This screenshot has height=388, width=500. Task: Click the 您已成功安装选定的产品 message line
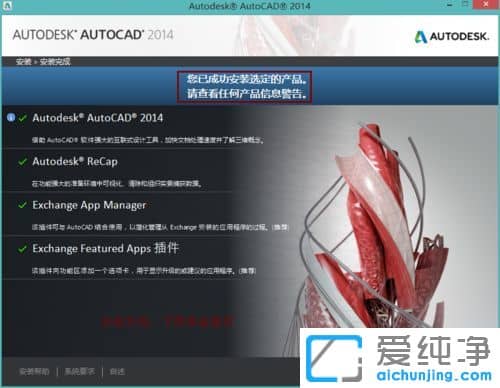click(246, 79)
